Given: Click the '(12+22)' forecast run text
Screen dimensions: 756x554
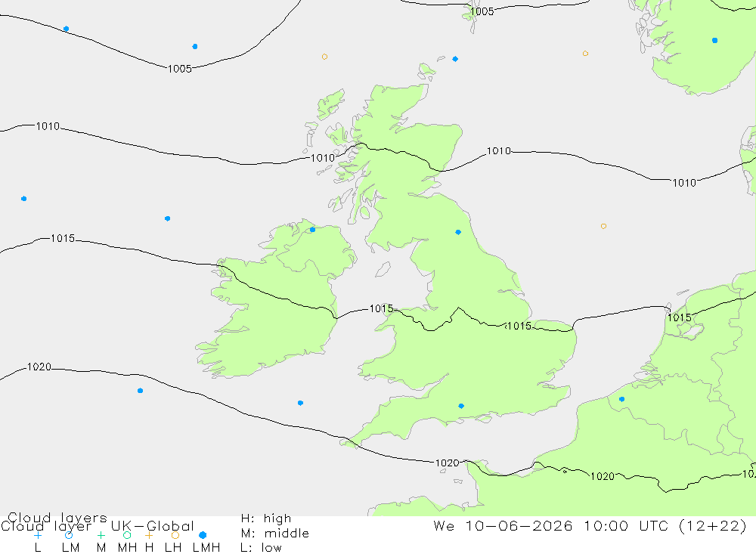Looking at the screenshot, I should pos(713,525).
